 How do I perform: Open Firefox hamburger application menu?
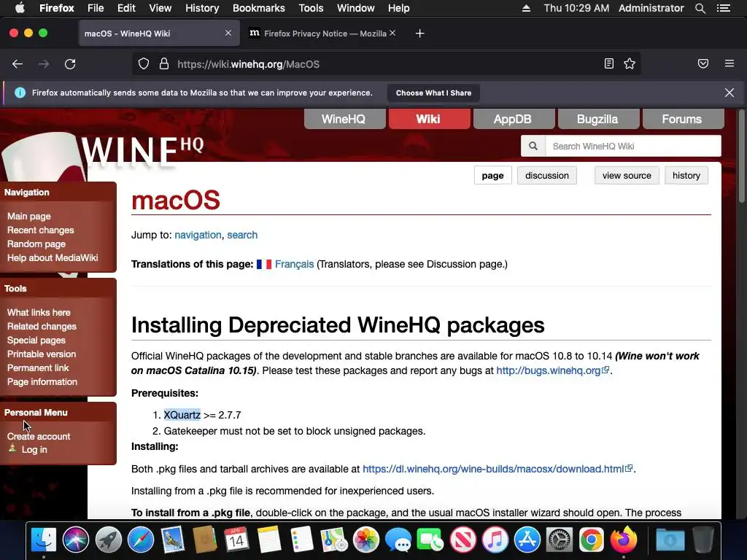(729, 64)
